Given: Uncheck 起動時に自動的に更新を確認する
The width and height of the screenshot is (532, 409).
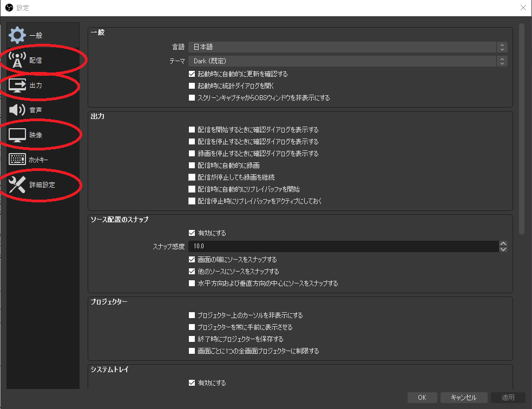Looking at the screenshot, I should click(x=192, y=74).
